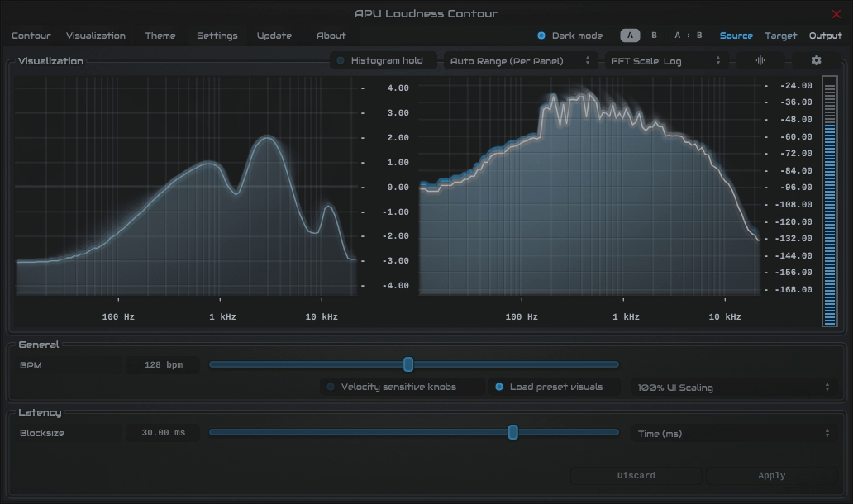Open the 100% UI Scaling dropdown
The width and height of the screenshot is (853, 504).
(x=734, y=388)
